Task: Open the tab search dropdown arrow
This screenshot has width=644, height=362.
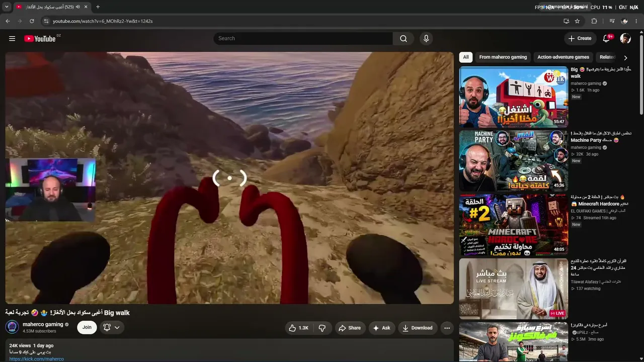Action: point(7,7)
